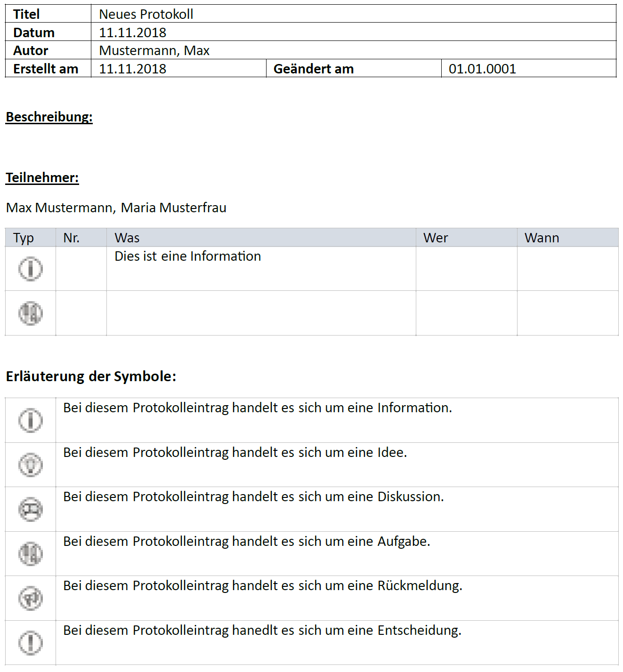Click the Aufgabe symbol in the legend
This screenshot has height=672, width=623.
tap(31, 553)
